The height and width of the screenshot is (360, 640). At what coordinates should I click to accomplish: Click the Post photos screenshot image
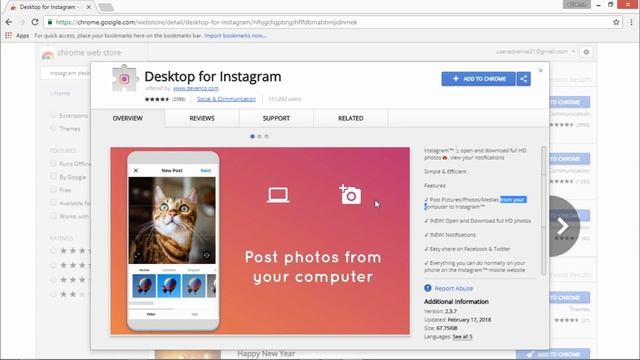point(260,241)
